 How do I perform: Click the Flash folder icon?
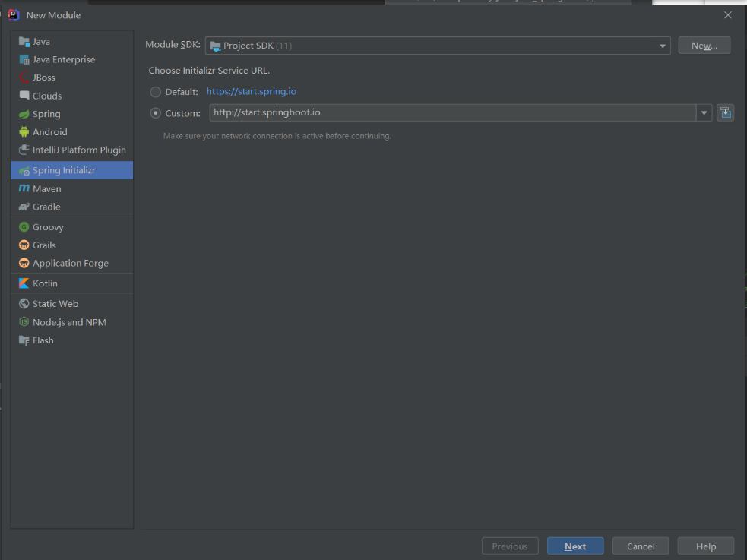(24, 340)
